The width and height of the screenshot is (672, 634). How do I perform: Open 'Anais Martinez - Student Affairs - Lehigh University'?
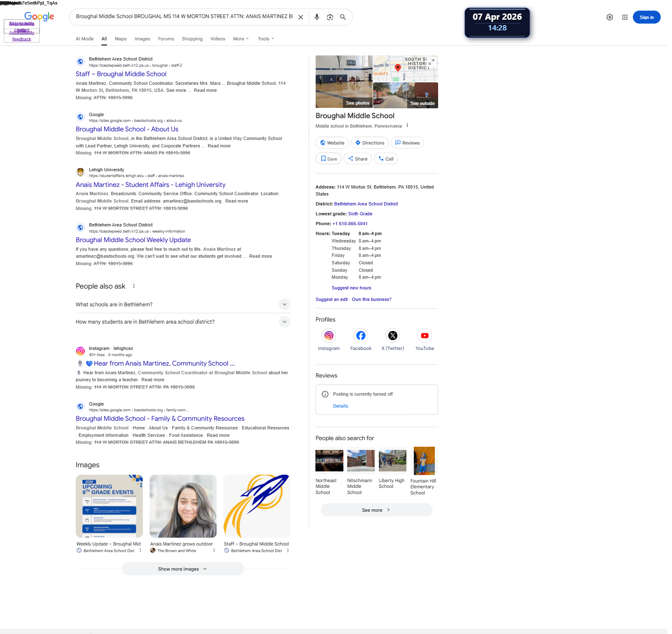(x=151, y=185)
